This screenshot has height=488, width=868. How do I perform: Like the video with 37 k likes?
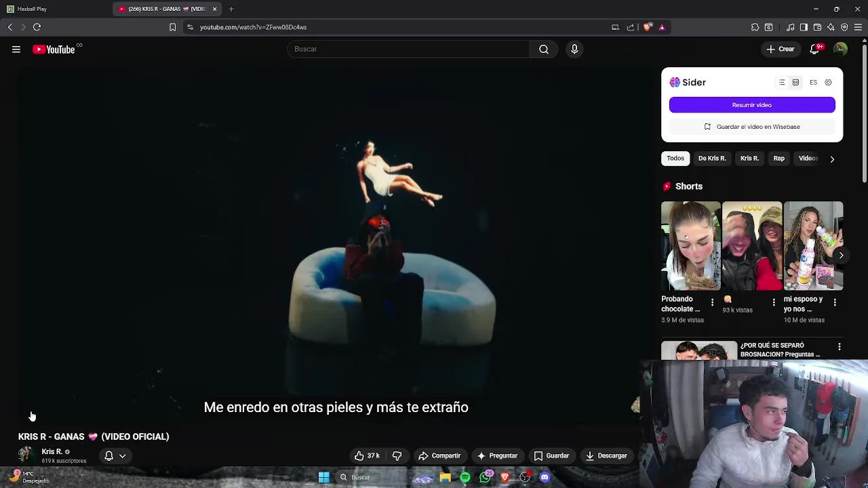click(367, 456)
